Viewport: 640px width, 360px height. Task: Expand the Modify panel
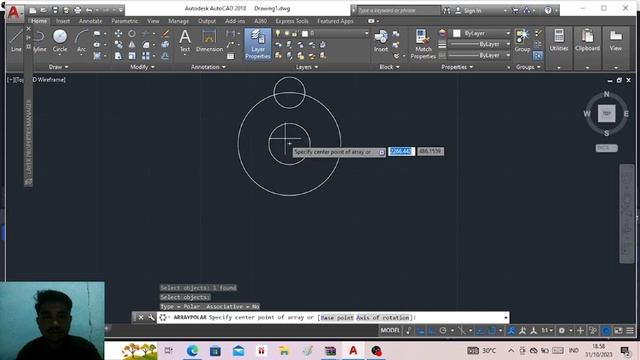coord(142,67)
